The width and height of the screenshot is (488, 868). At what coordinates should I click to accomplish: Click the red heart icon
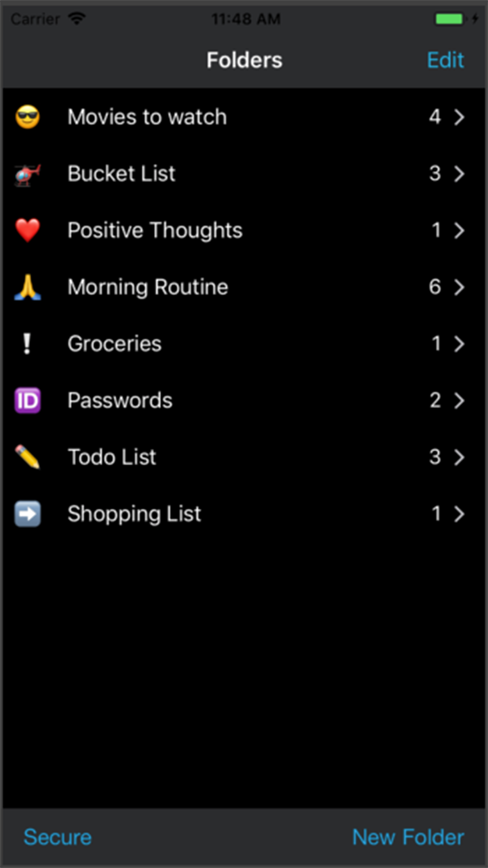coord(27,230)
